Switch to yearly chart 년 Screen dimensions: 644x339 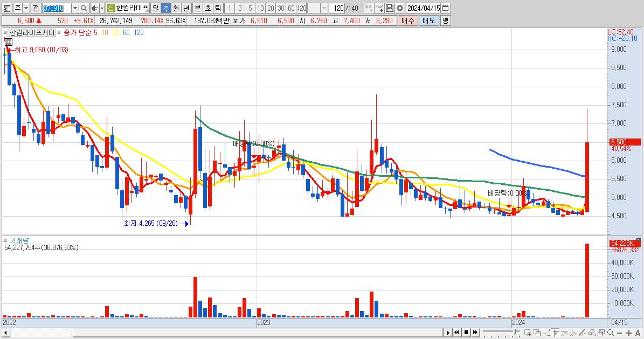(186, 8)
